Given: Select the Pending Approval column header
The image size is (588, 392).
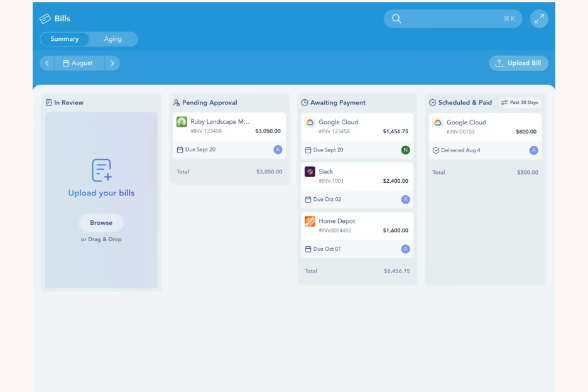Looking at the screenshot, I should tap(209, 102).
